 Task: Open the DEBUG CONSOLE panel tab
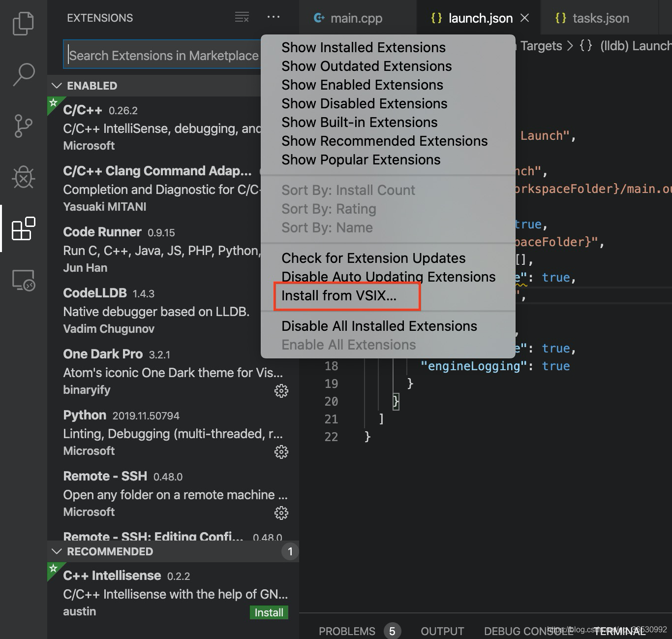[x=529, y=631]
